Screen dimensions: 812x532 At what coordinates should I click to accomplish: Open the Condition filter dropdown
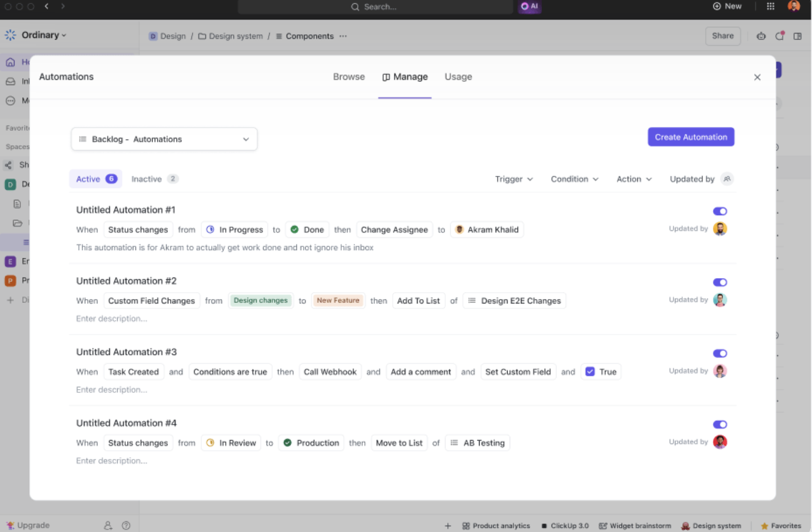pos(574,179)
